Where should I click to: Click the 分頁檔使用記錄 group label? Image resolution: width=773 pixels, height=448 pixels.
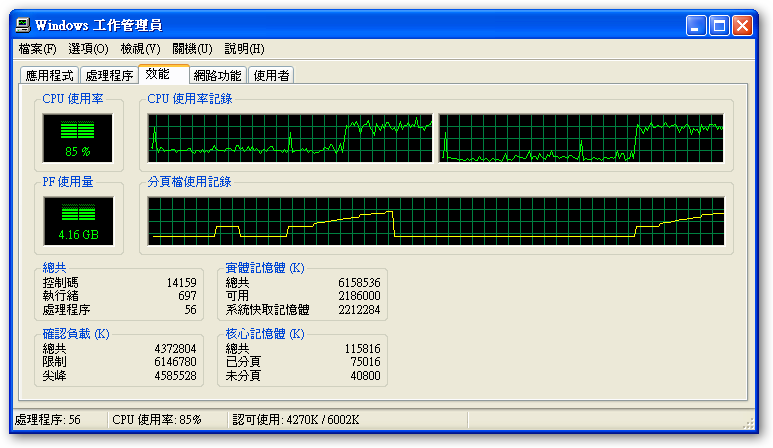coord(189,182)
